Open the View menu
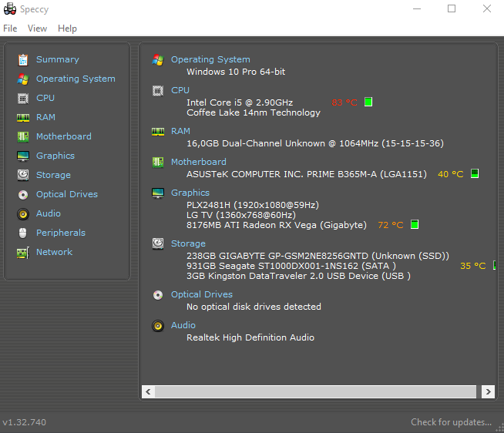 coord(37,29)
